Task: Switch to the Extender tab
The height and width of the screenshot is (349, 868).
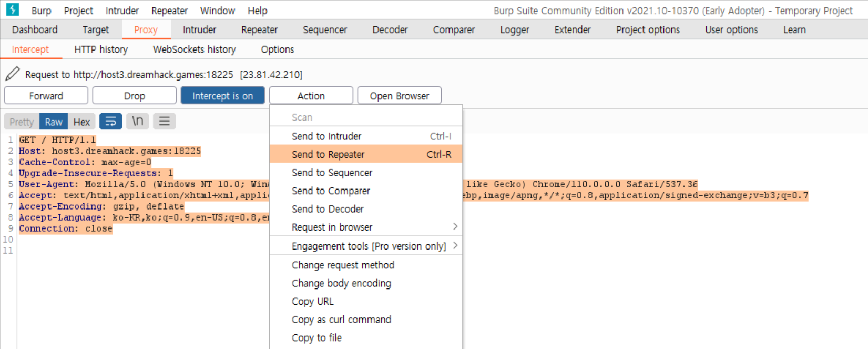Action: click(x=573, y=30)
